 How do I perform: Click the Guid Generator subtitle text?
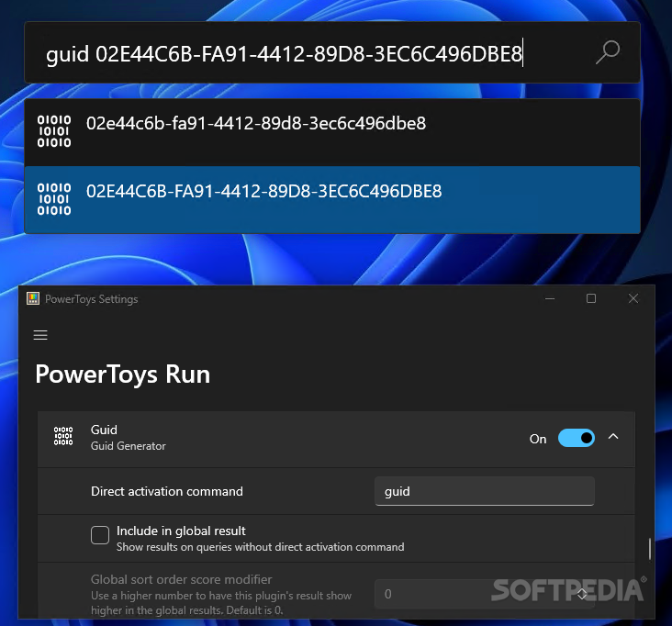(x=129, y=446)
